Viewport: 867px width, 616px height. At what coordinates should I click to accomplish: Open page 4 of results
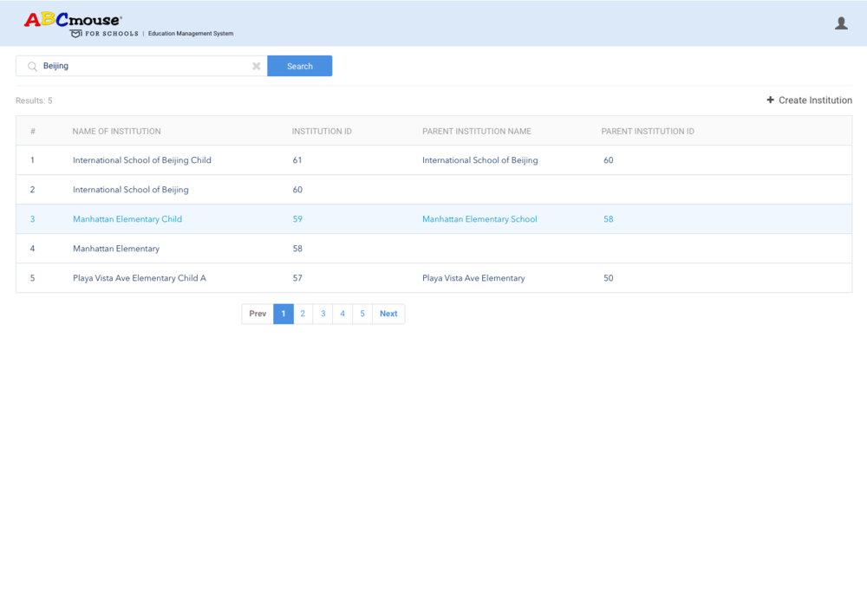click(342, 314)
